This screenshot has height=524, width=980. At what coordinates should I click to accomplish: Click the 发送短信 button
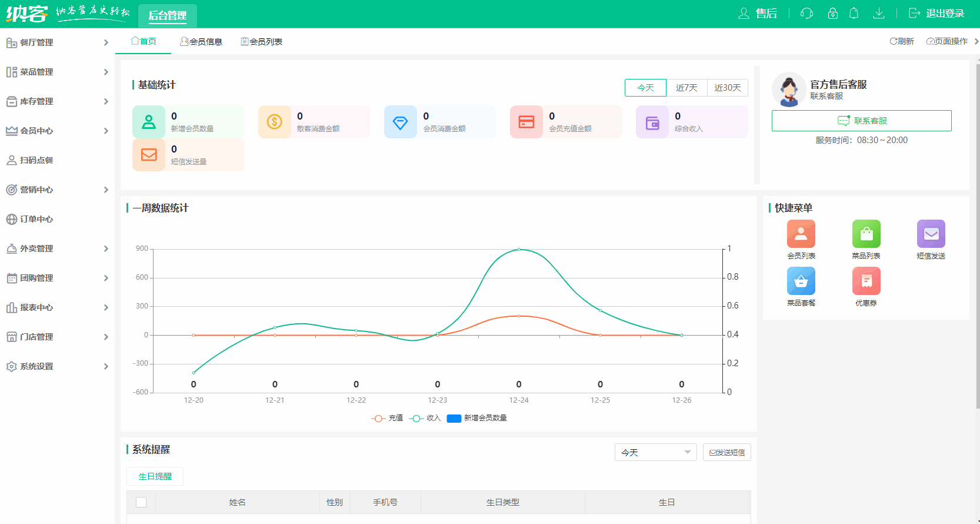click(726, 452)
